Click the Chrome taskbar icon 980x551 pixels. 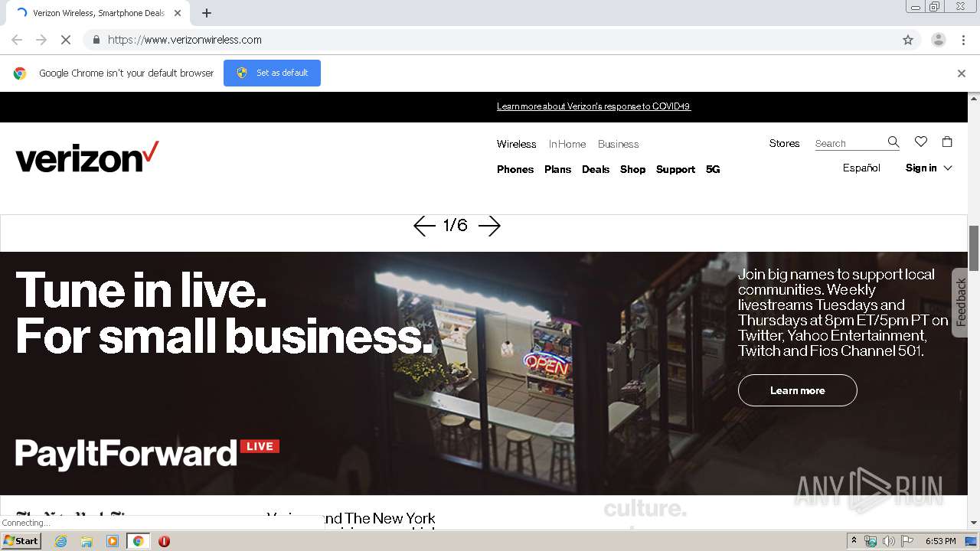point(138,541)
